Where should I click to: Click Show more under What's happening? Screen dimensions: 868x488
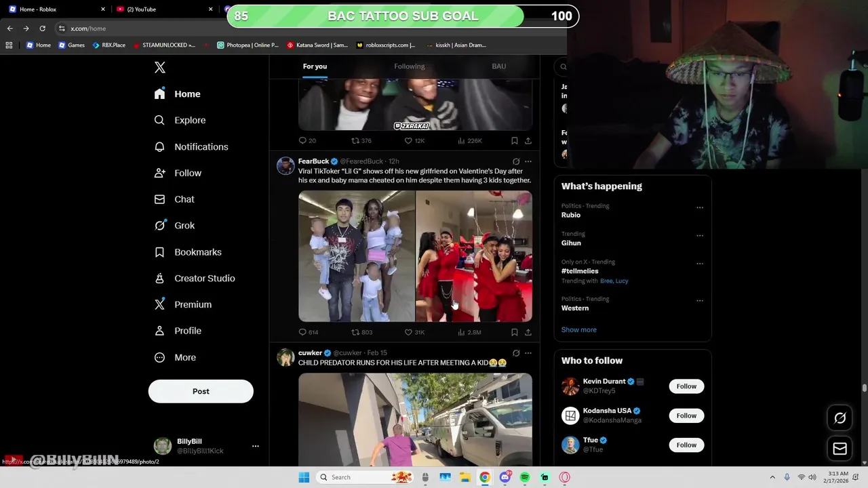tap(579, 329)
